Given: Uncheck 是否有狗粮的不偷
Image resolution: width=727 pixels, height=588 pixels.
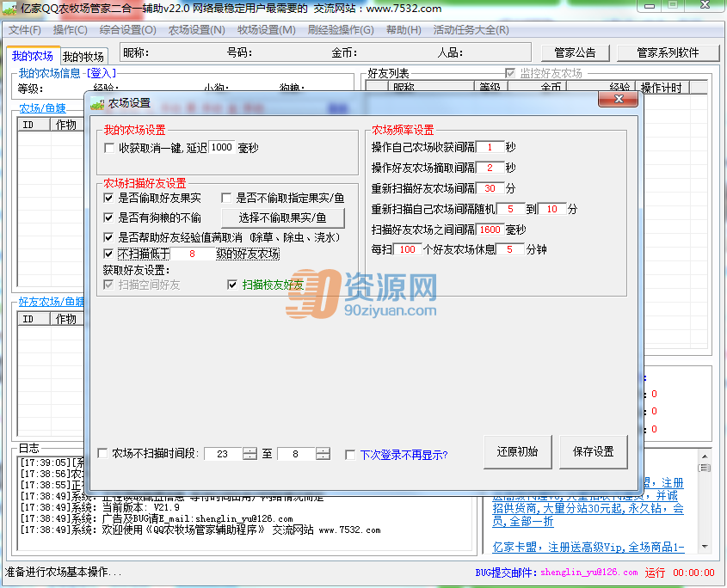Looking at the screenshot, I should tap(108, 217).
